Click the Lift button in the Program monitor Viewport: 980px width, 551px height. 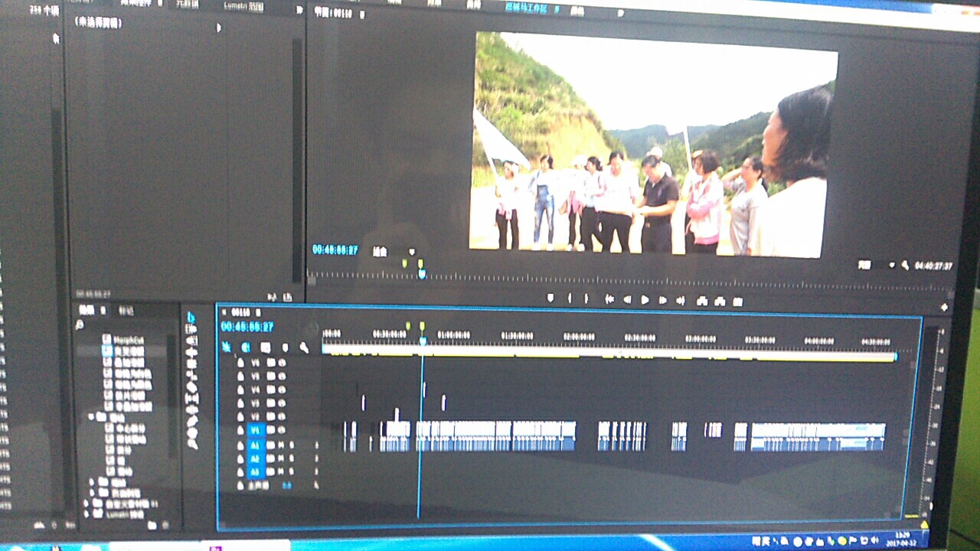pyautogui.click(x=701, y=301)
